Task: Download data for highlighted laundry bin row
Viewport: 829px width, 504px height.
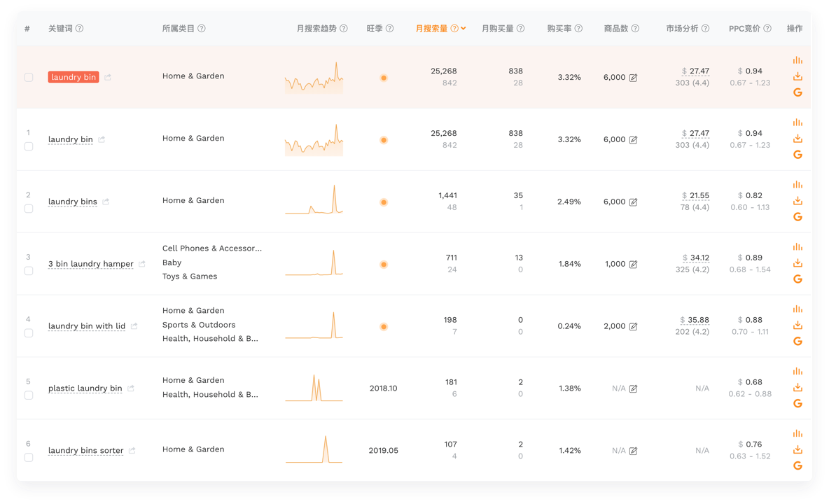Action: tap(797, 76)
